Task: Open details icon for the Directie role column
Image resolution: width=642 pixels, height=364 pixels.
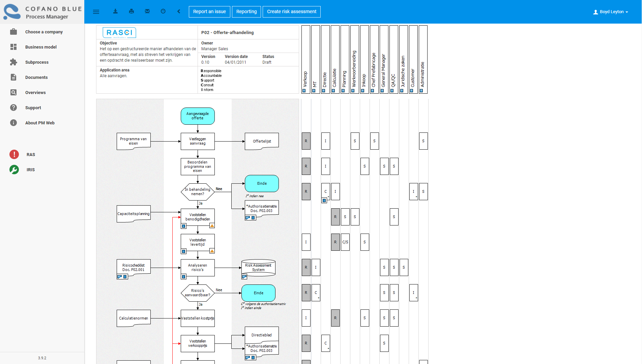Action: [x=323, y=91]
